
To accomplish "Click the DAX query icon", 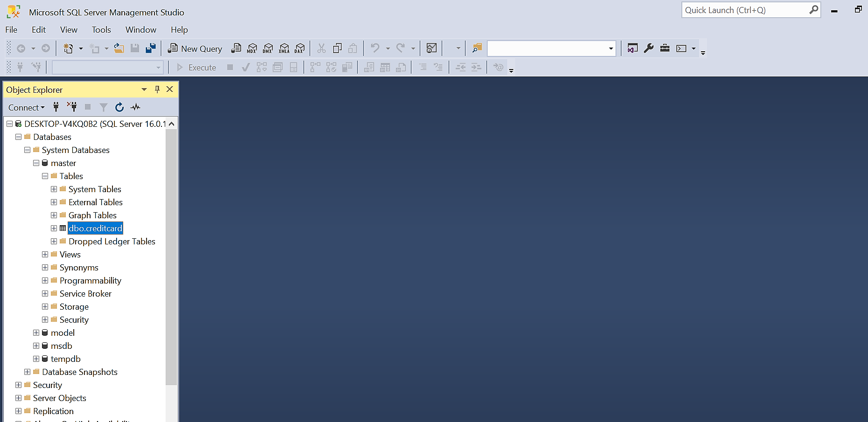I will tap(300, 48).
